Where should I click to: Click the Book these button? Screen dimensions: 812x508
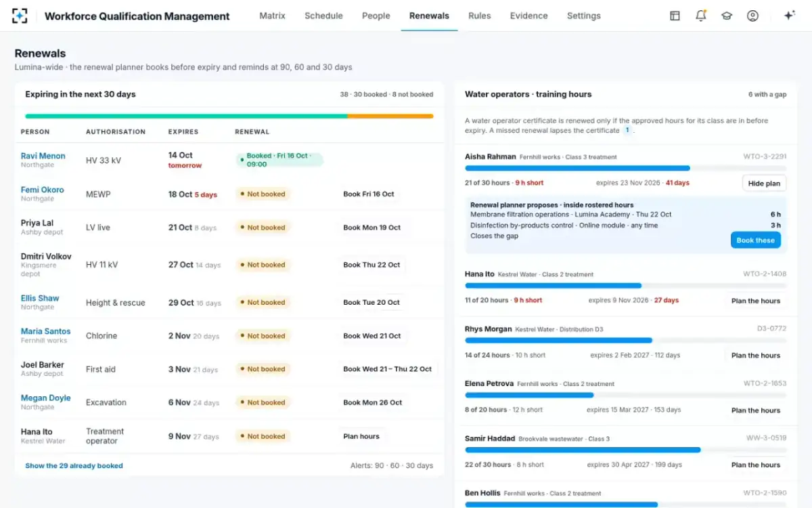pos(756,240)
